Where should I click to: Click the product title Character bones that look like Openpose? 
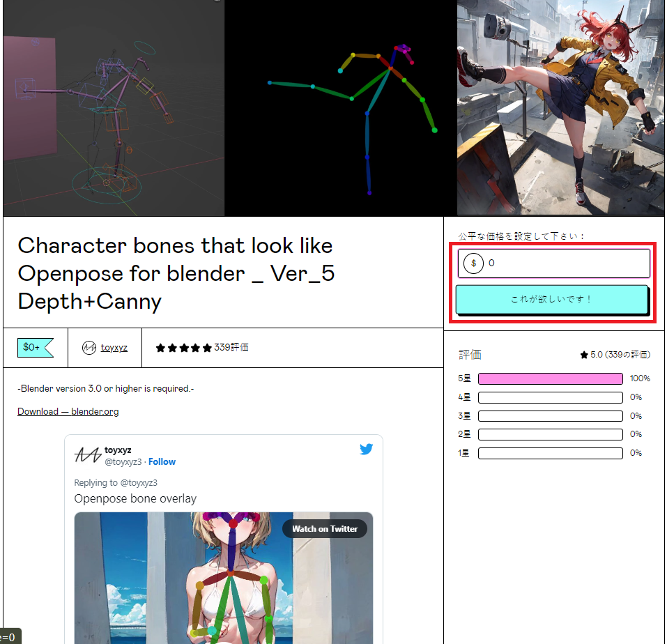176,273
